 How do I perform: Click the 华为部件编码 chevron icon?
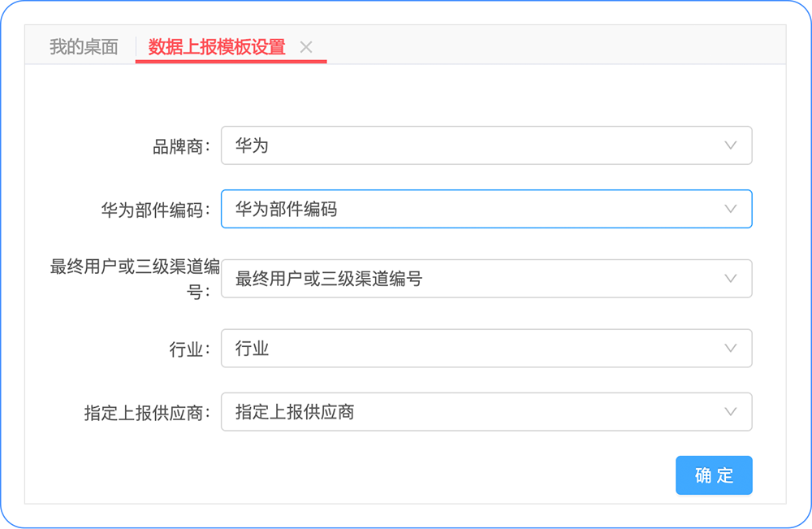[730, 210]
